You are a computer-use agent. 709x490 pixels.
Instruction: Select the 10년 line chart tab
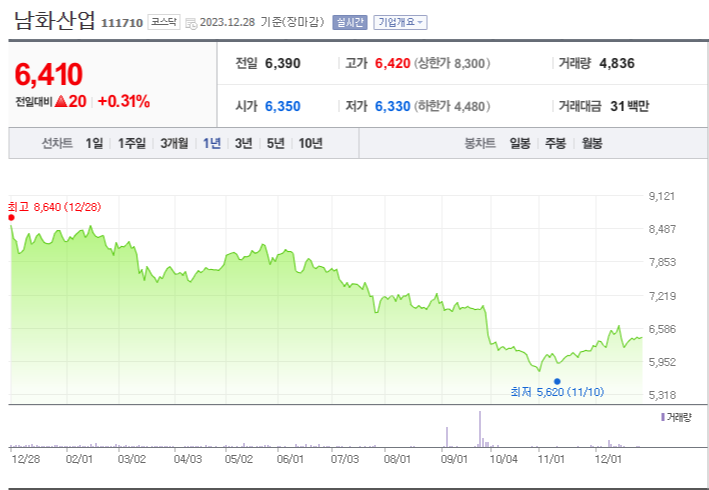pyautogui.click(x=310, y=143)
